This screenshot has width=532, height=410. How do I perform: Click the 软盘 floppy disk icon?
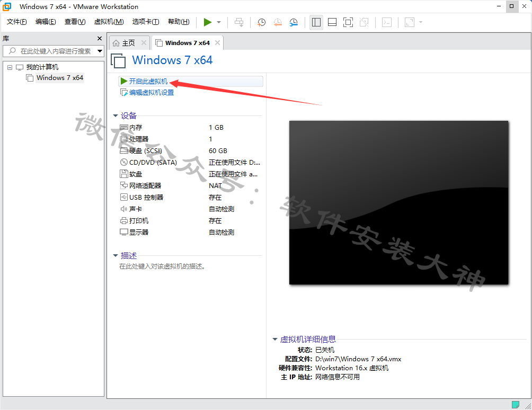click(x=124, y=174)
